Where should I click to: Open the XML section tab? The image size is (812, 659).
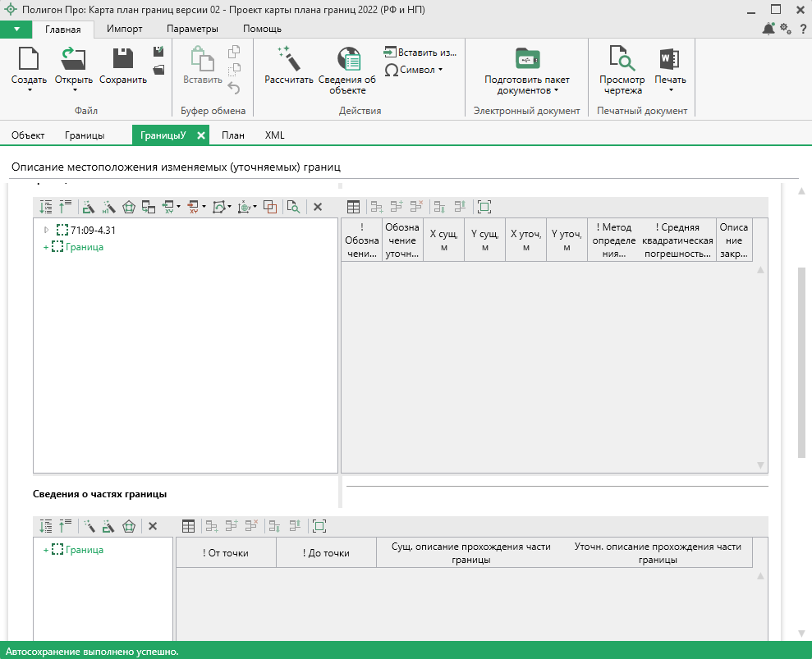click(274, 135)
